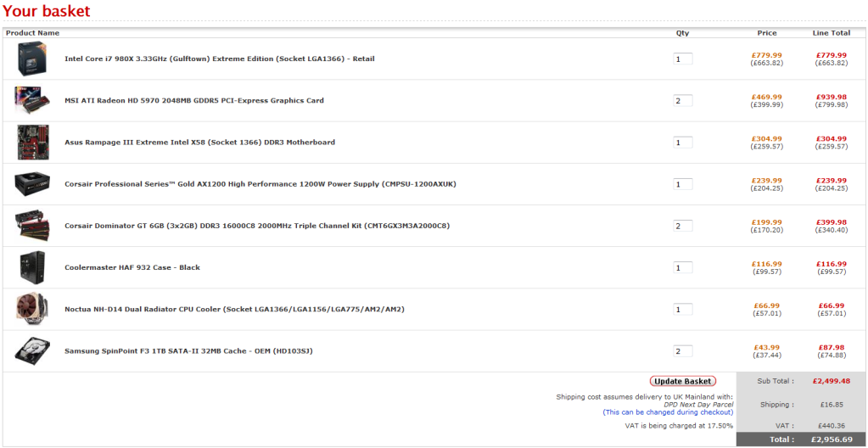Edit quantity field for MSI Radeon HD 5970

[x=682, y=101]
